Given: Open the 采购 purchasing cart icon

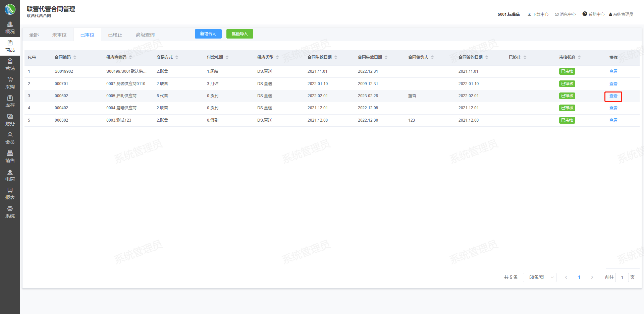Looking at the screenshot, I should (x=10, y=80).
